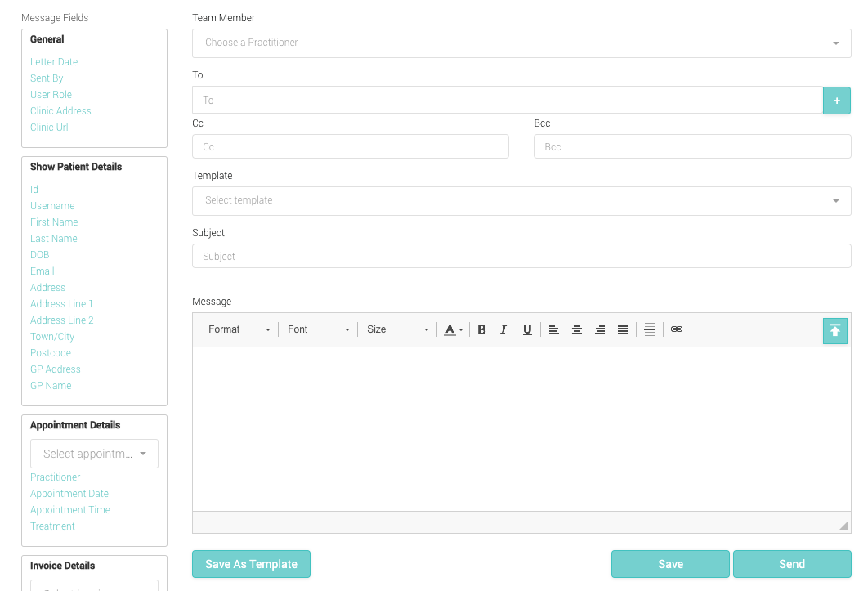This screenshot has width=868, height=591.
Task: Insert the User Role field
Action: [x=51, y=95]
